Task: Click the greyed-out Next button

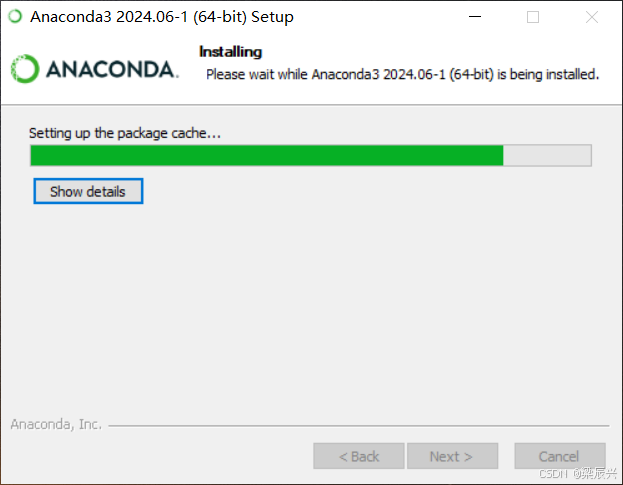Action: [453, 456]
